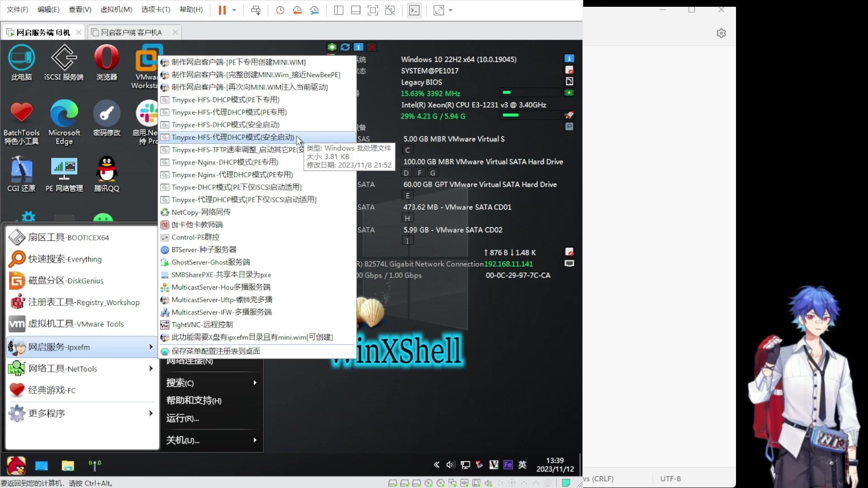Click the blue info icon beside Windows 10 22H2
This screenshot has height=488, width=868.
tap(569, 58)
